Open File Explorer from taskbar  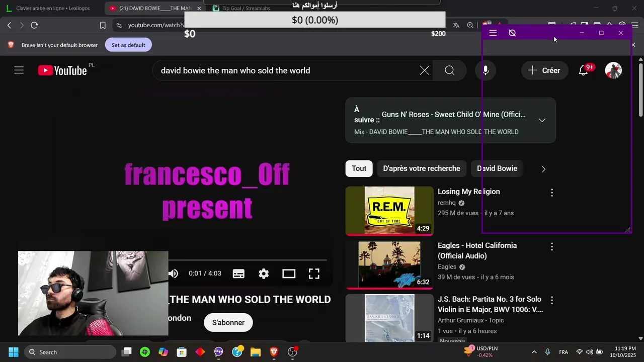pyautogui.click(x=255, y=352)
